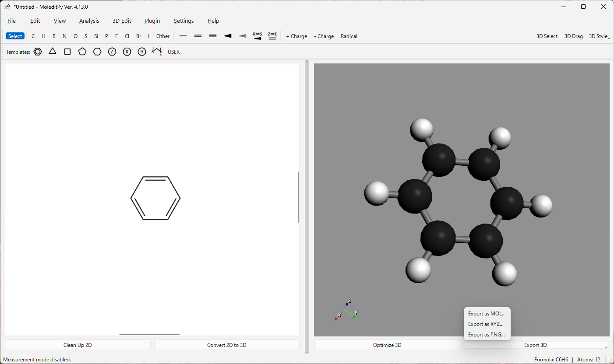The height and width of the screenshot is (364, 614).
Task: Click the Optimize 3D button
Action: 387,345
